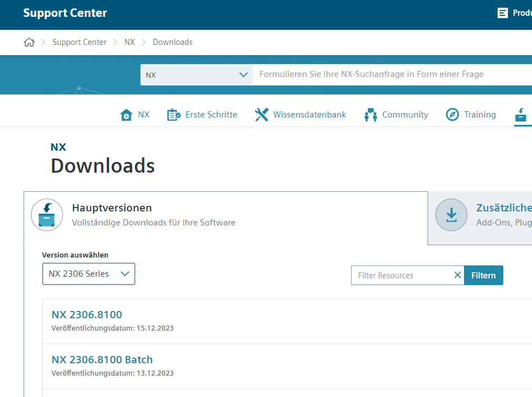Open the NX home tab
Screen dimensions: 532x397
135,115
